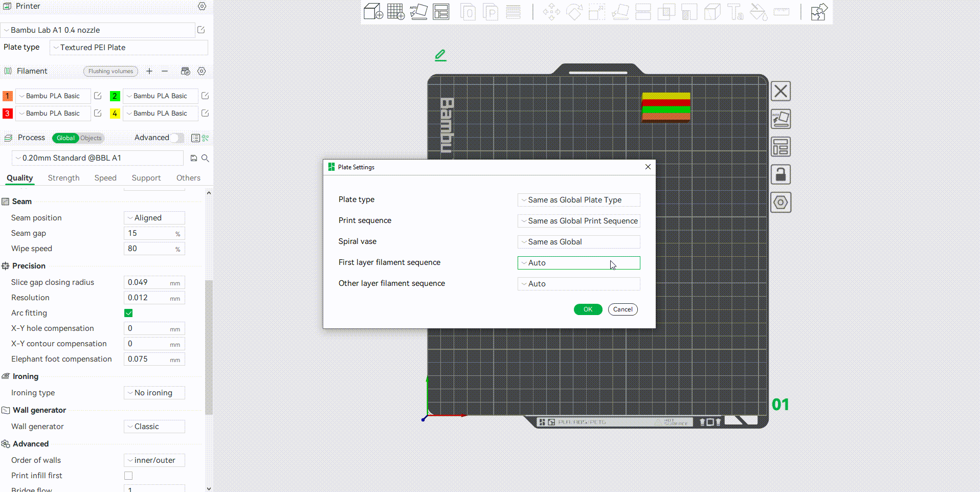Open the Spiral vase dropdown in dialog
This screenshot has height=492, width=980.
(x=578, y=242)
